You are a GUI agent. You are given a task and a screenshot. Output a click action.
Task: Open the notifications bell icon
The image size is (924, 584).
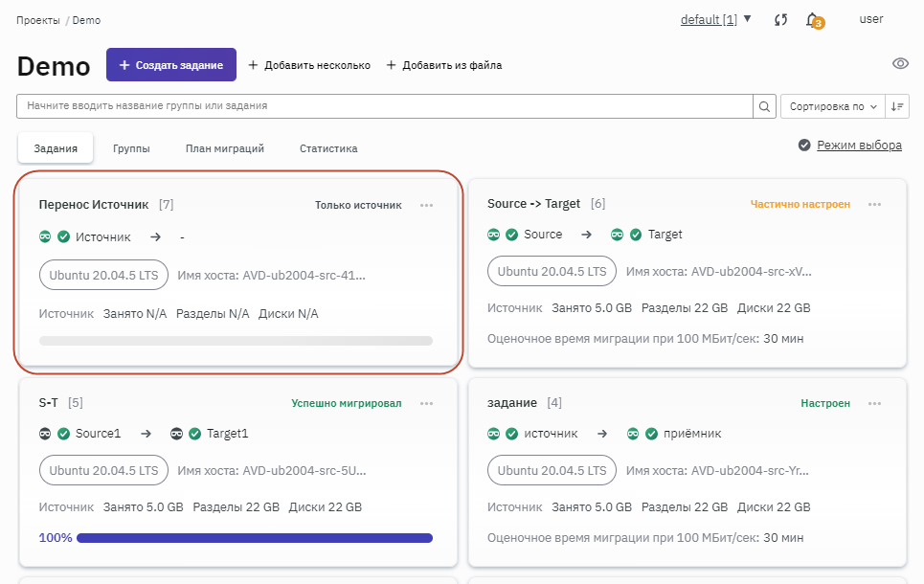(x=812, y=19)
